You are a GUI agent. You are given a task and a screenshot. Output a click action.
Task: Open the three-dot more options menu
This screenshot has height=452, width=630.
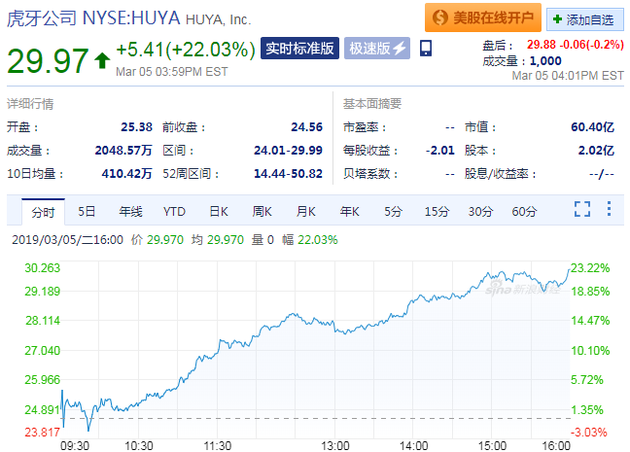609,209
